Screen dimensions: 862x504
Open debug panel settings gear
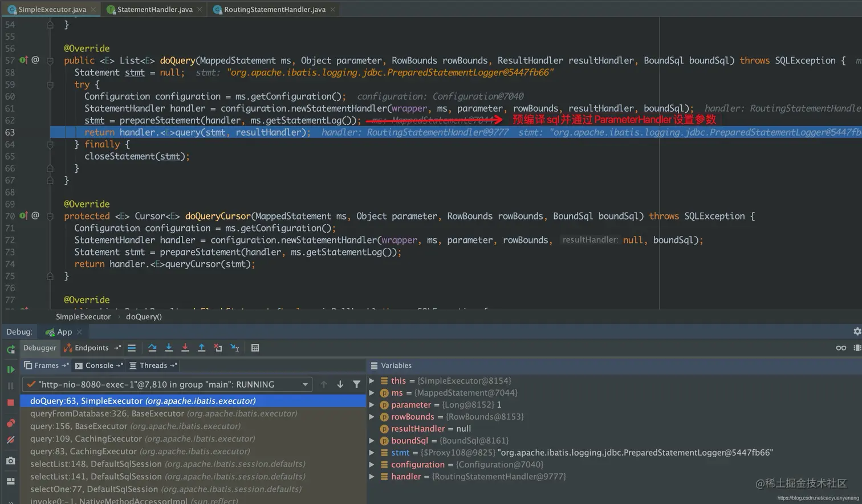point(857,331)
